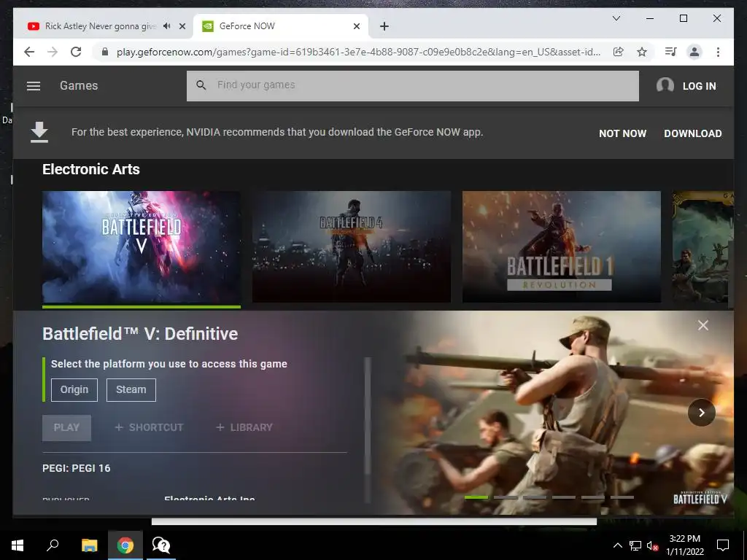Image resolution: width=747 pixels, height=560 pixels.
Task: Open the Chrome profile avatar menu
Action: coord(694,52)
